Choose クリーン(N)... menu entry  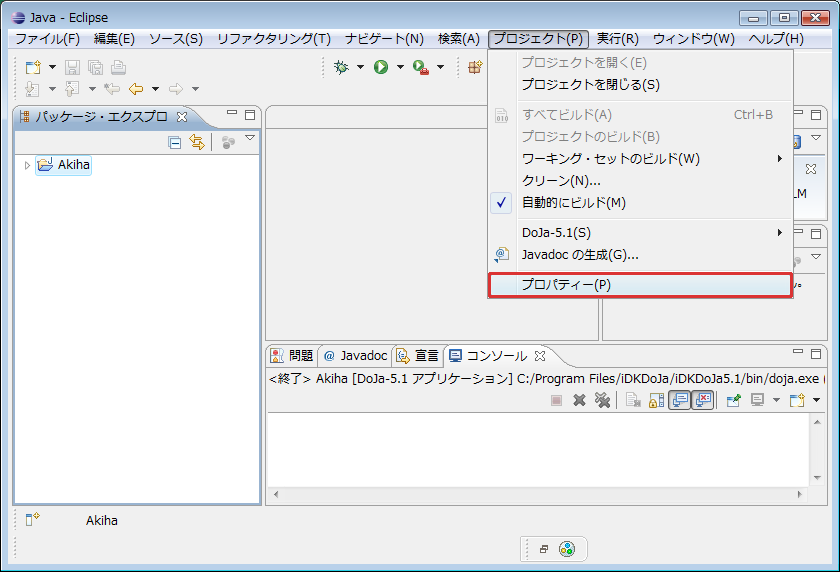point(561,181)
